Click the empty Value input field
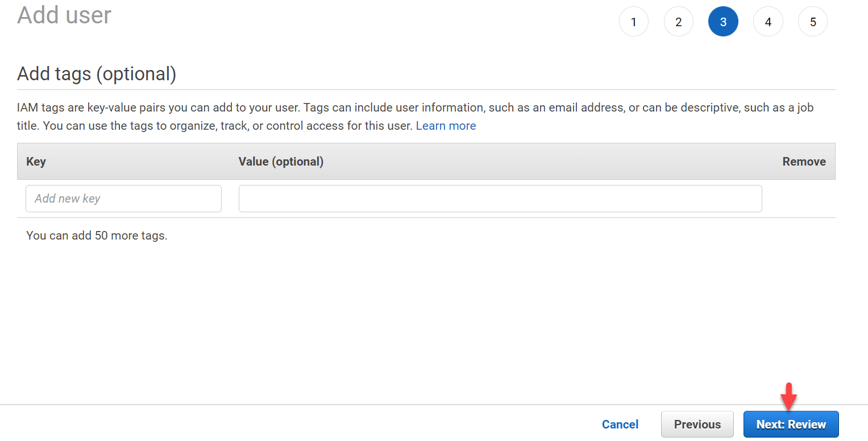The image size is (868, 441). [500, 198]
